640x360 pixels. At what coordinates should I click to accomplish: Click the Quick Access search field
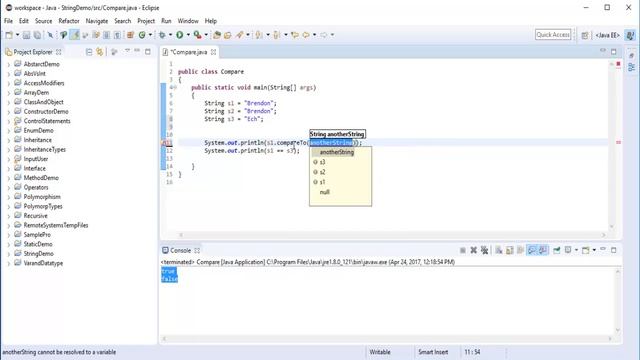[x=553, y=35]
